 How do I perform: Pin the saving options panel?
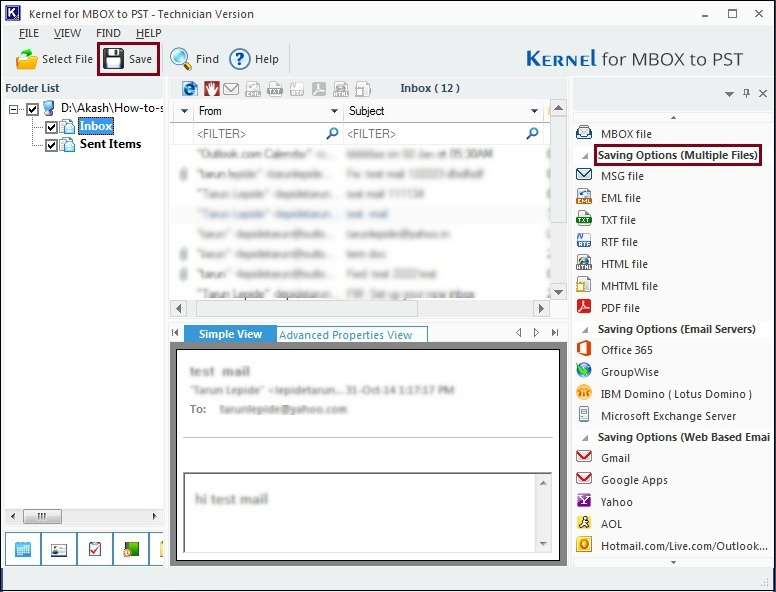[x=746, y=93]
